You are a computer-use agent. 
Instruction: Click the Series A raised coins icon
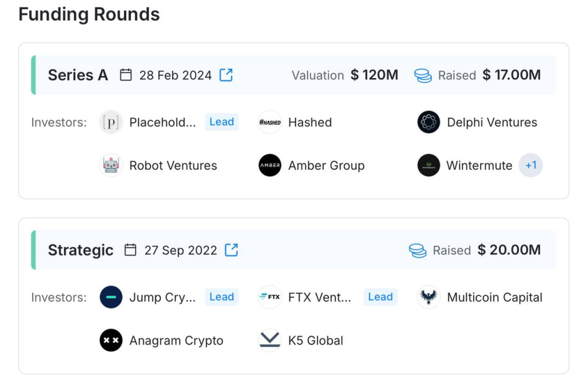[423, 75]
